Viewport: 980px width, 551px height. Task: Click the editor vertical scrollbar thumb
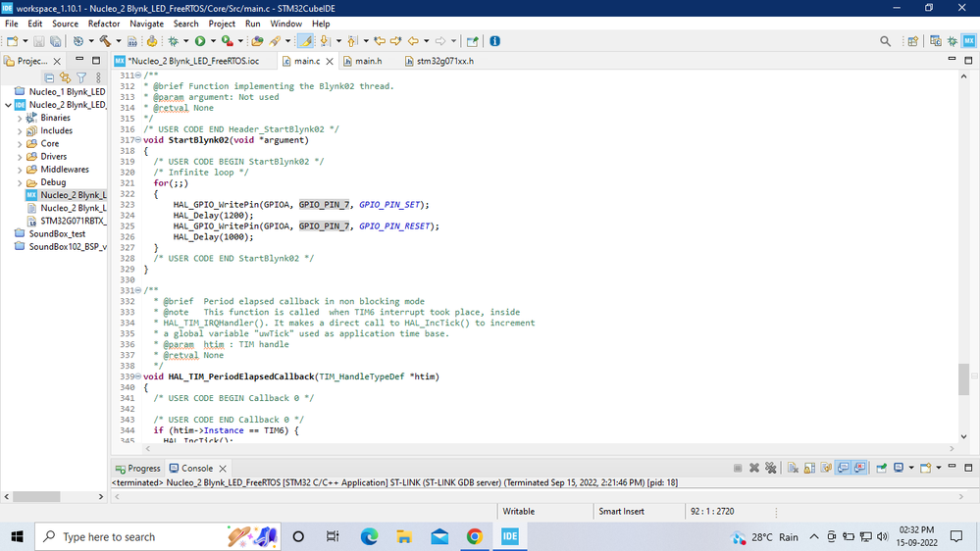[x=963, y=378]
